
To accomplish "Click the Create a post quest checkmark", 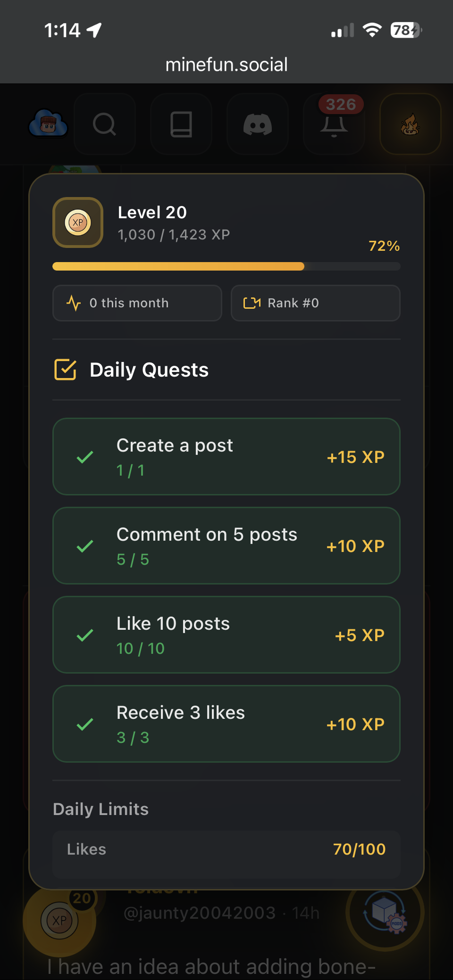I will pos(85,457).
